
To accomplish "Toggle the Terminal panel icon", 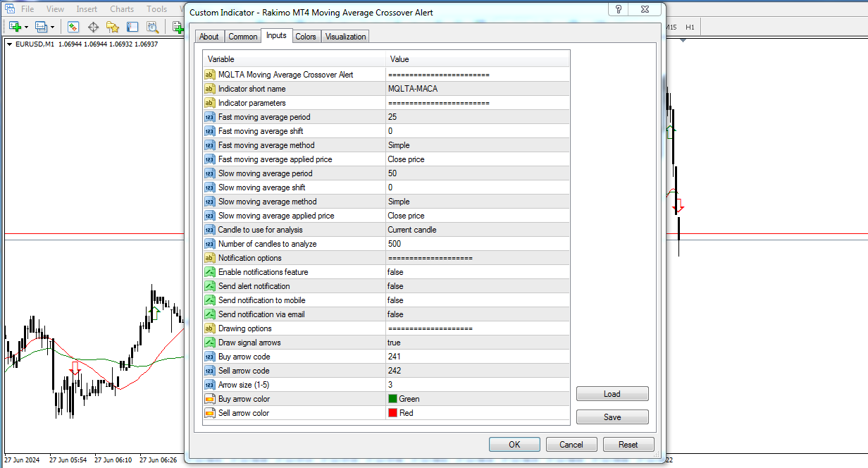I will coord(132,27).
